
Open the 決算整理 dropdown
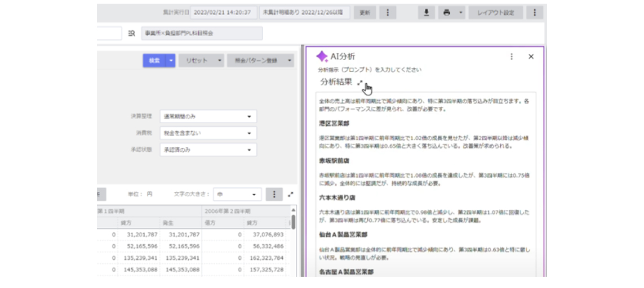coord(208,116)
